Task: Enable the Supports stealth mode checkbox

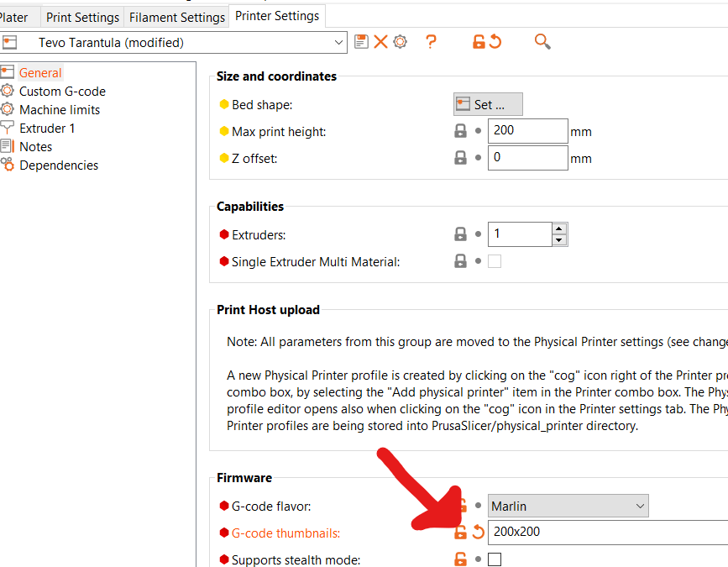Action: [495, 559]
